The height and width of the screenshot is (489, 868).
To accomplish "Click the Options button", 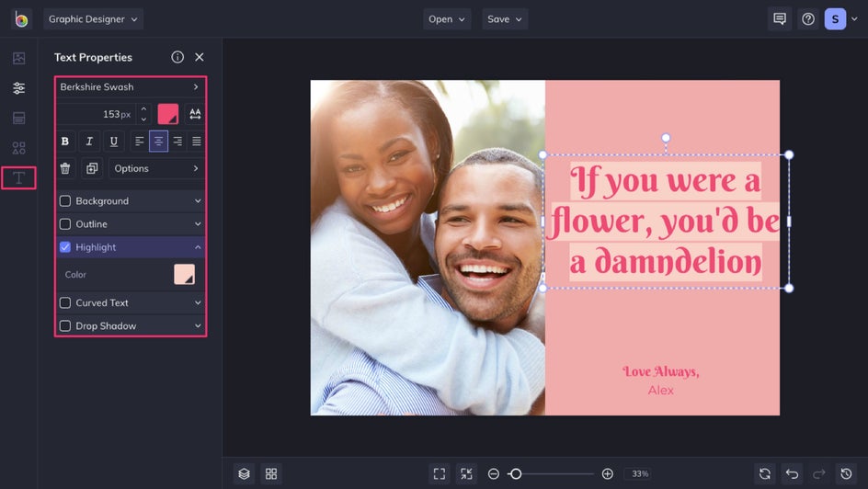I will pos(155,168).
